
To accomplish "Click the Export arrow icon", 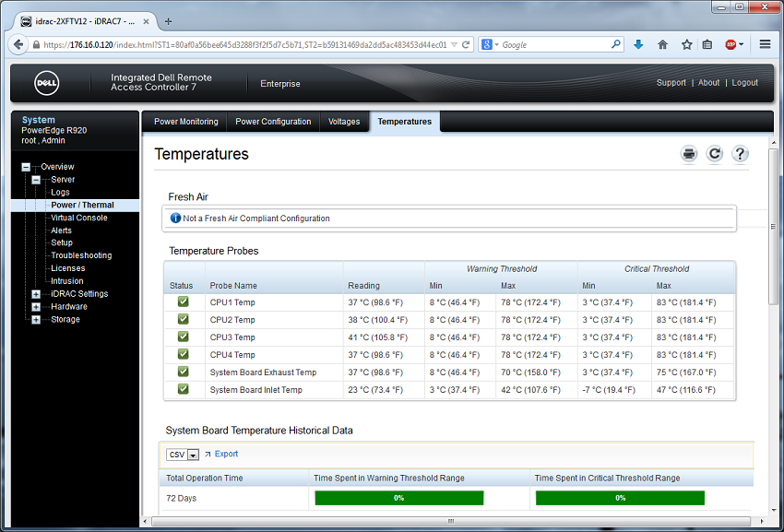I will coord(208,454).
